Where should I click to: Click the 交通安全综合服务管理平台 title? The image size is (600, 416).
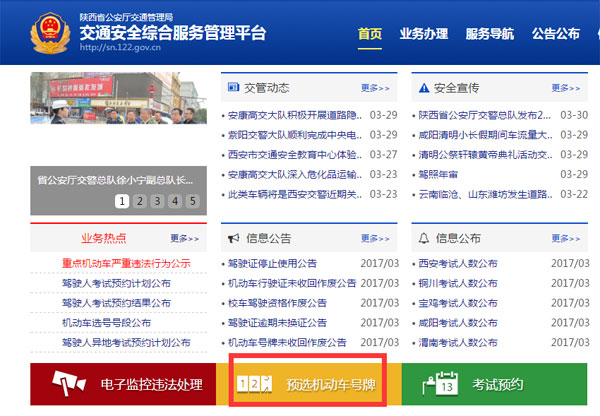[173, 33]
